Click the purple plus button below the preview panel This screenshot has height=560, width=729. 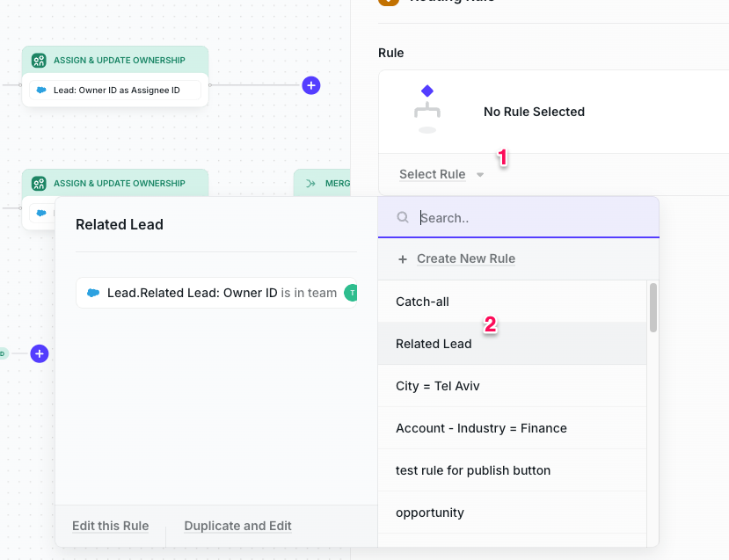(x=40, y=353)
